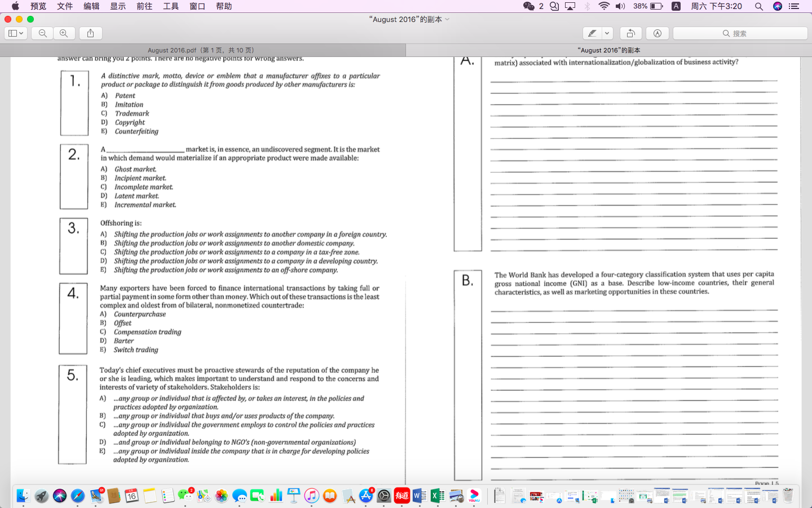Viewport: 812px width, 508px height.
Task: Open the volume control in menu bar
Action: tap(620, 6)
